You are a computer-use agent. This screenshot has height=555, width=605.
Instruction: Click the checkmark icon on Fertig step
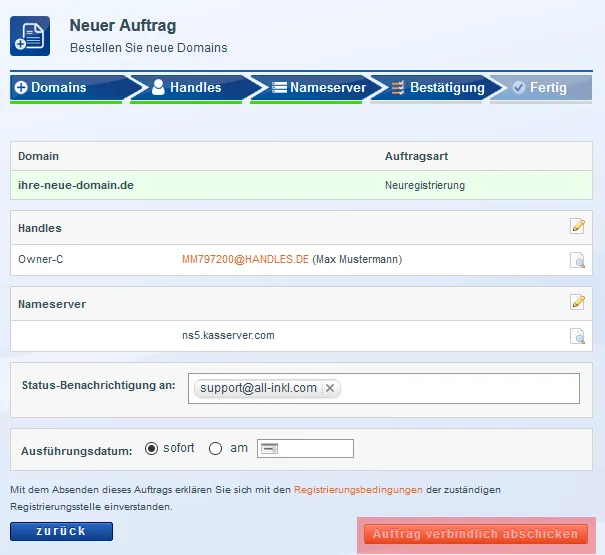pos(519,88)
